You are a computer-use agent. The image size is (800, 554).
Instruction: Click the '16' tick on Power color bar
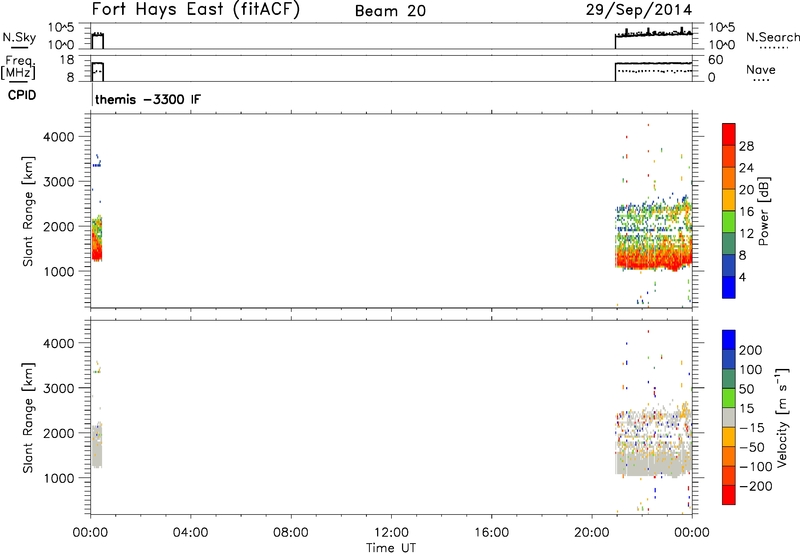click(746, 211)
